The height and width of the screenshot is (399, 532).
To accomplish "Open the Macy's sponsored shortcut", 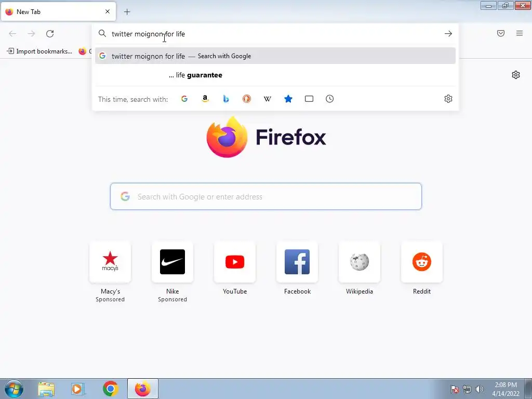I will [110, 262].
